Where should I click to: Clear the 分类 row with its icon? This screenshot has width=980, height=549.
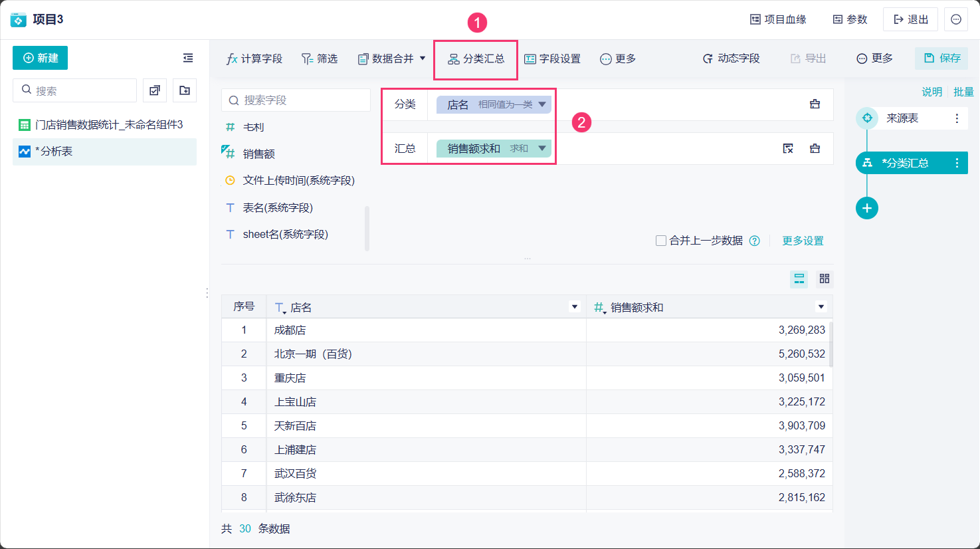pos(815,104)
